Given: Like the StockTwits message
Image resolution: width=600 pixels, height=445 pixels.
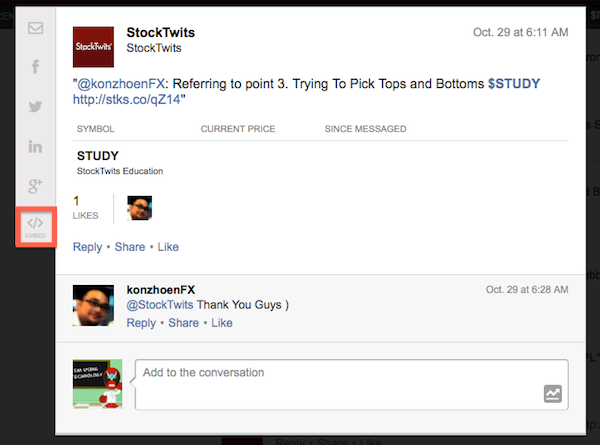Looking at the screenshot, I should [x=168, y=247].
